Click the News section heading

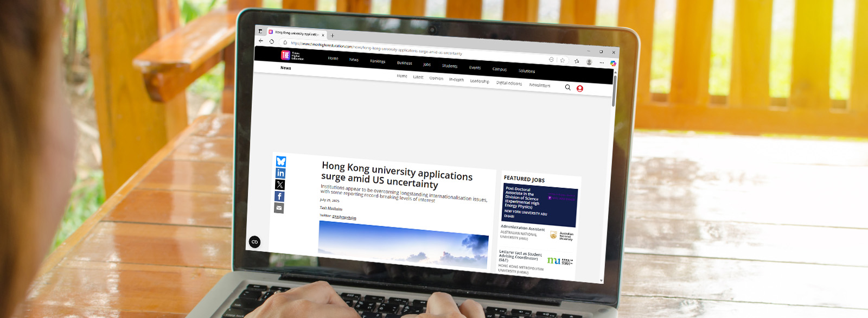[x=286, y=68]
